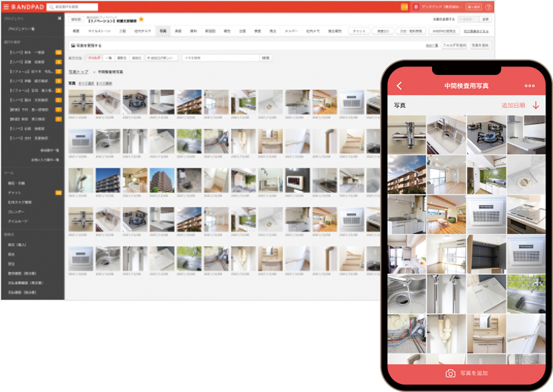Image resolution: width=553 pixels, height=392 pixels.
Task: Open the 概要 tab in project navigation
Action: click(76, 31)
